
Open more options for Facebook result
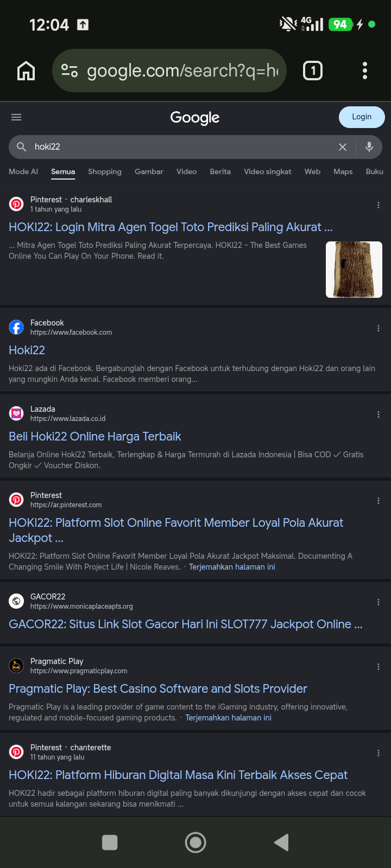tap(379, 328)
